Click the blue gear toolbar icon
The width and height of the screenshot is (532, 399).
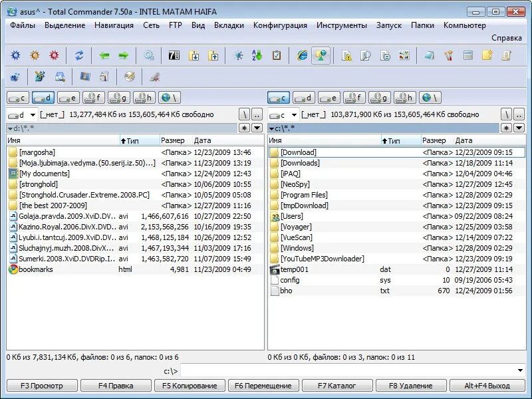point(15,55)
